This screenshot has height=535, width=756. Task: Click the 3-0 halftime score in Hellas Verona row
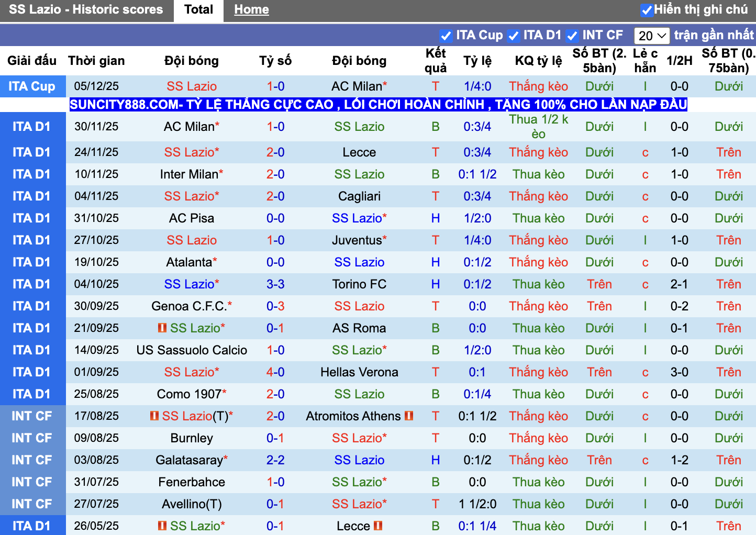coord(680,372)
